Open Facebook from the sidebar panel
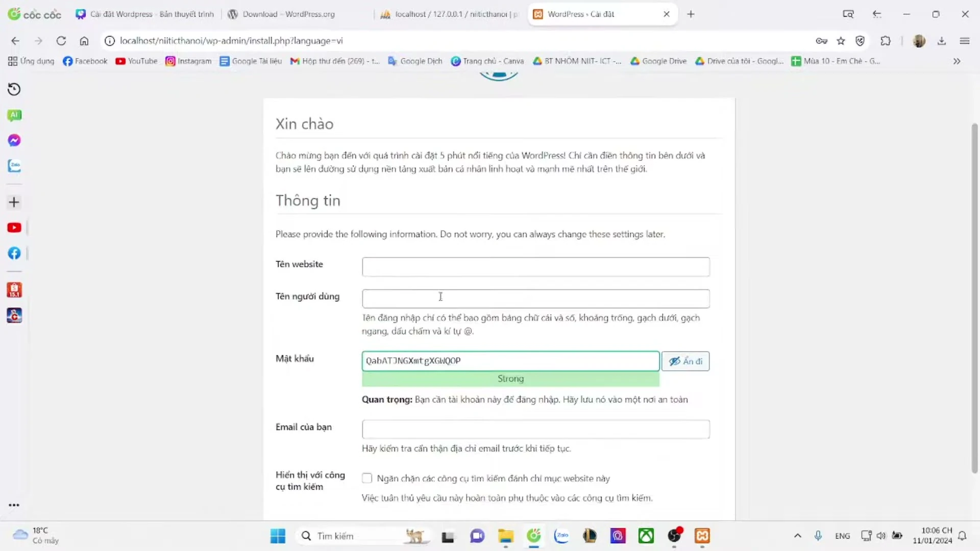This screenshot has width=980, height=551. (x=14, y=253)
